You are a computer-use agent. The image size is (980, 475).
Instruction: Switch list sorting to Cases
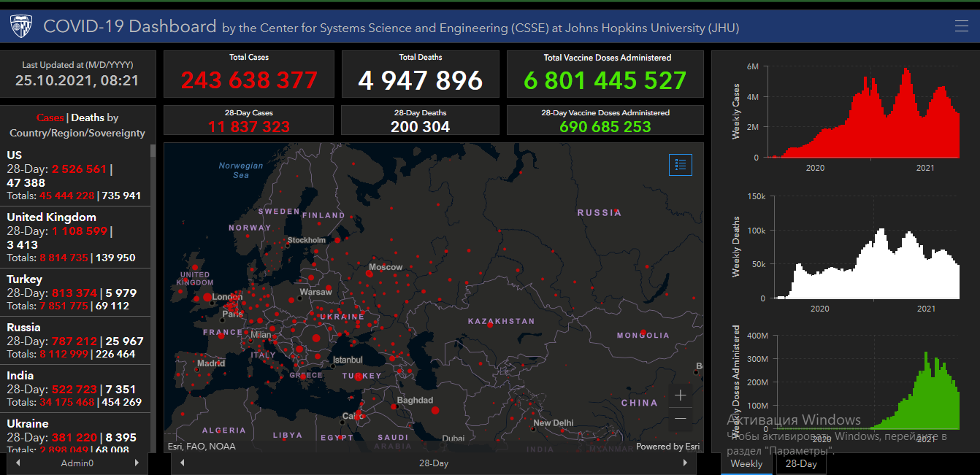50,117
